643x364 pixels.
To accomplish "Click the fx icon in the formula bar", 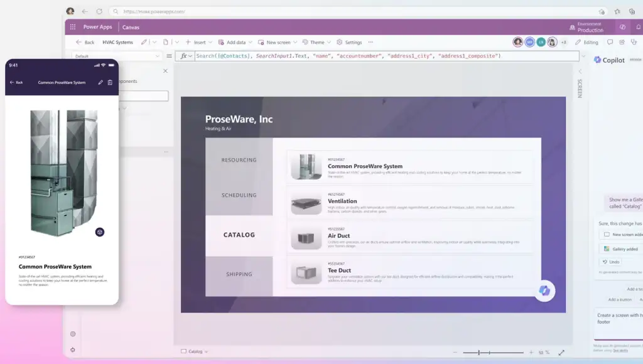I will pos(184,56).
